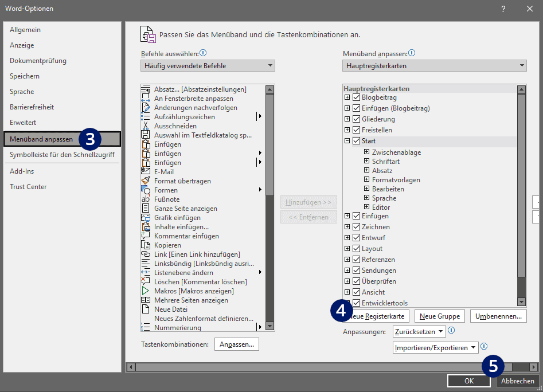The image size is (543, 392).
Task: Click the Kommentar einfügen icon
Action: tap(146, 236)
